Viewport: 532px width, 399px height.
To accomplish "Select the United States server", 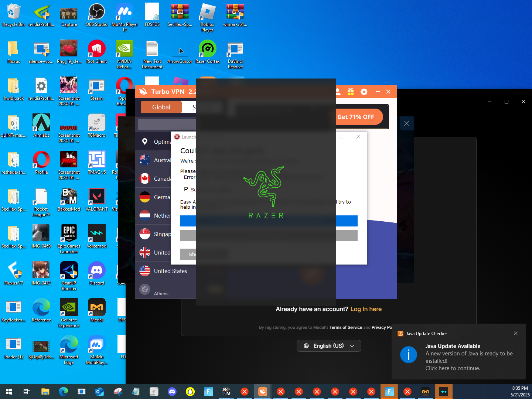I will coord(166,271).
